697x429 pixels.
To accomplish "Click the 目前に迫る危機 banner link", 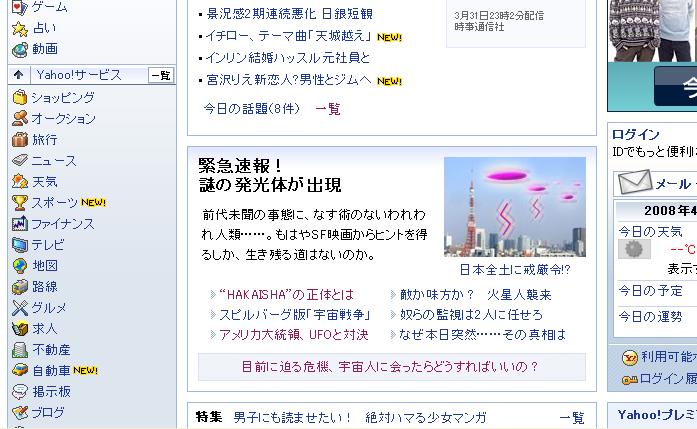I will pyautogui.click(x=391, y=367).
